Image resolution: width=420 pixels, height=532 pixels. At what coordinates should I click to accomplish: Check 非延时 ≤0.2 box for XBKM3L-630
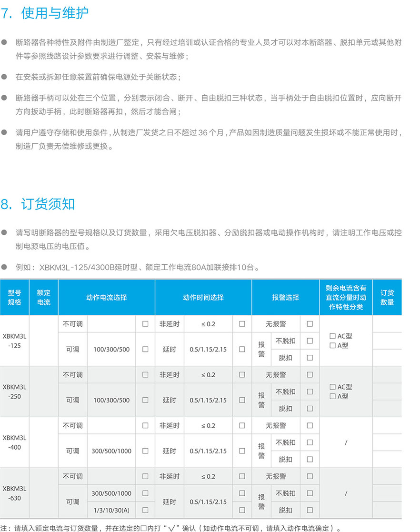point(242,476)
